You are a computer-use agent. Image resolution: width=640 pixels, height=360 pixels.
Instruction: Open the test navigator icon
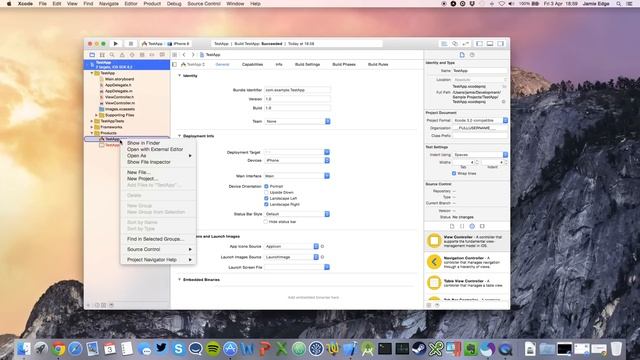coord(132,55)
